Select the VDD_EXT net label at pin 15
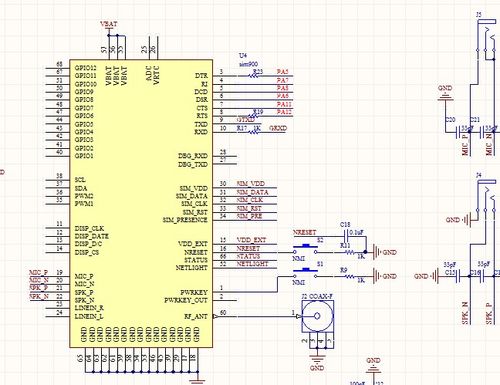The width and height of the screenshot is (500, 385). click(x=251, y=240)
